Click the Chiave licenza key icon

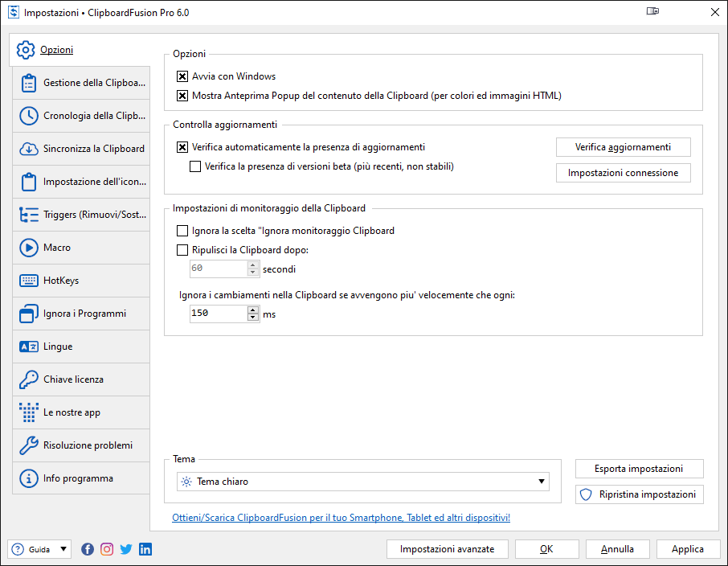click(29, 379)
